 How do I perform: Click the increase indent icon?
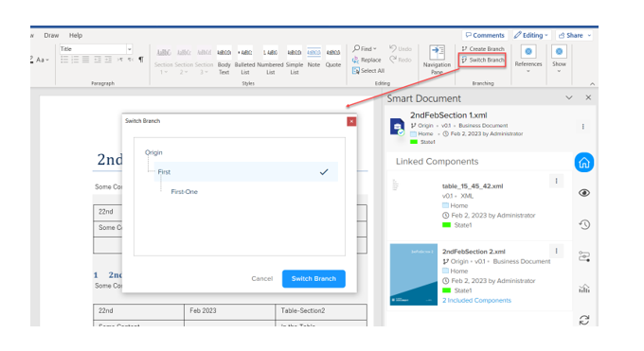click(108, 60)
